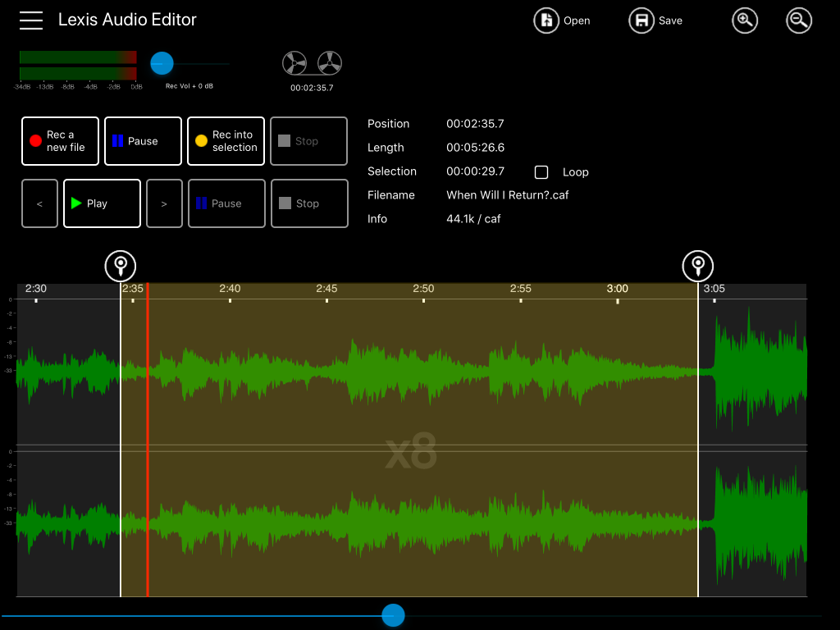
Task: Click the left tape reel icon
Action: [x=294, y=63]
